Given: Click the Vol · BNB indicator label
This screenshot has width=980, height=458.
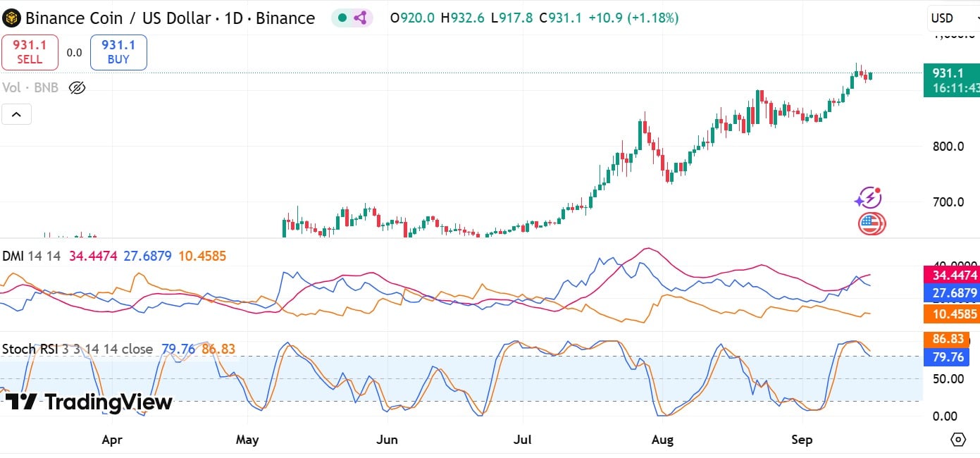Looking at the screenshot, I should 31,88.
